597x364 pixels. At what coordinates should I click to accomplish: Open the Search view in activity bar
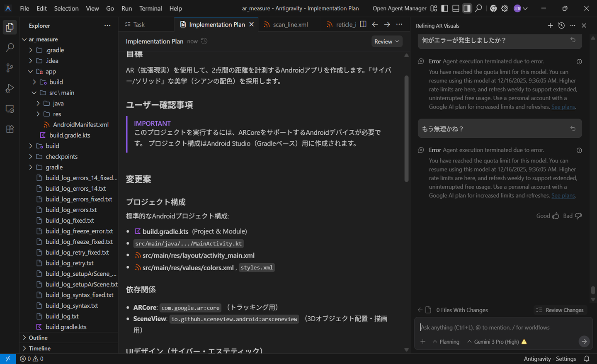coord(10,48)
